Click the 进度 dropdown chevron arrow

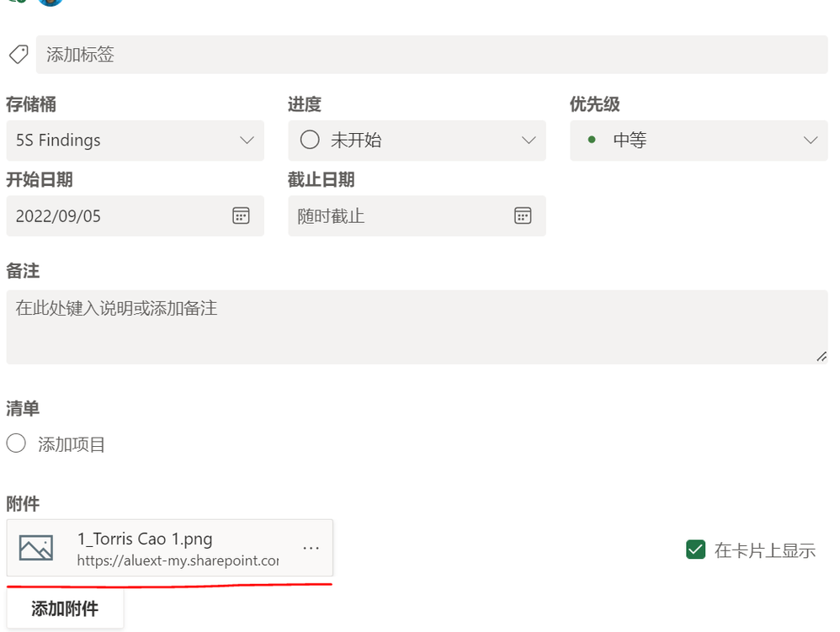[529, 141]
